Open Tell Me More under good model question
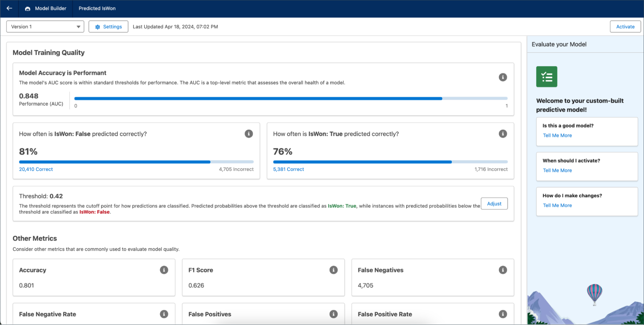This screenshot has height=325, width=644. [x=557, y=135]
